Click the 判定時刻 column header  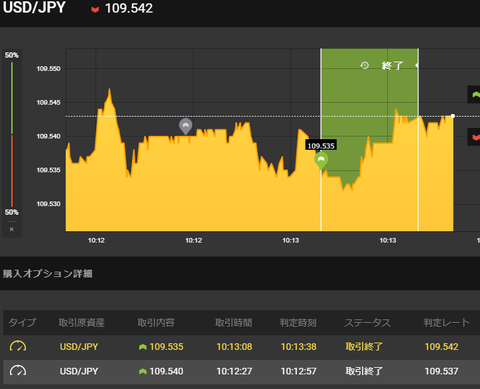(x=298, y=322)
